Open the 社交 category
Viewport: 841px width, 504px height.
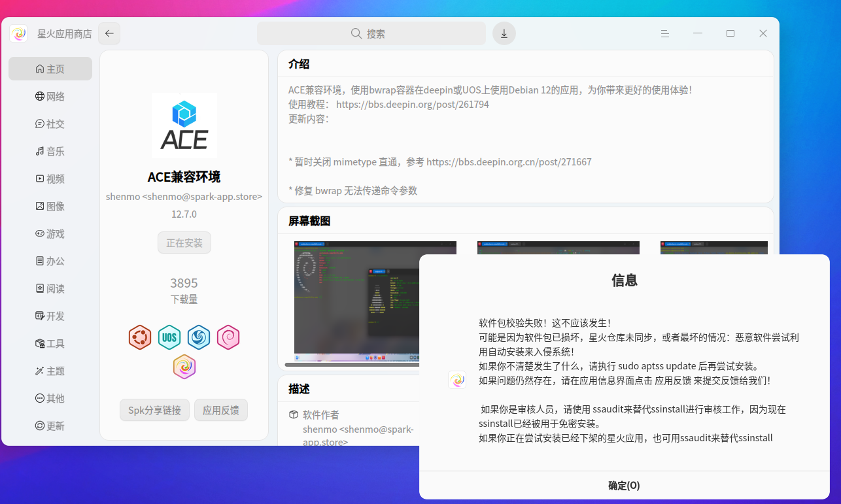click(x=50, y=124)
